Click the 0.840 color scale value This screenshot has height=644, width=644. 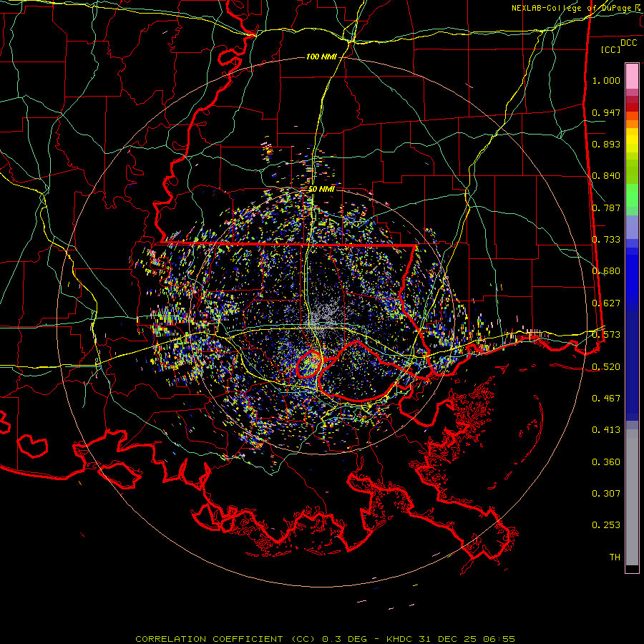pos(606,176)
